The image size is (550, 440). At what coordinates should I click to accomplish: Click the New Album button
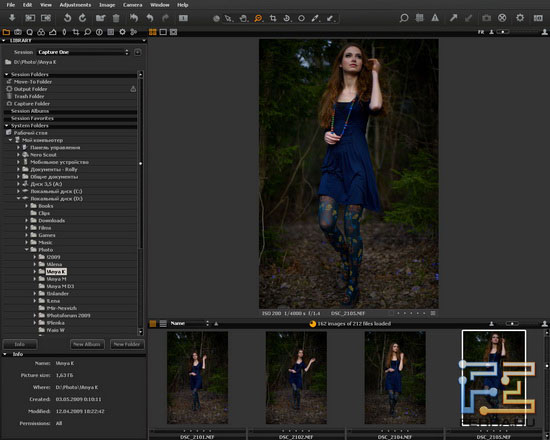click(x=87, y=344)
